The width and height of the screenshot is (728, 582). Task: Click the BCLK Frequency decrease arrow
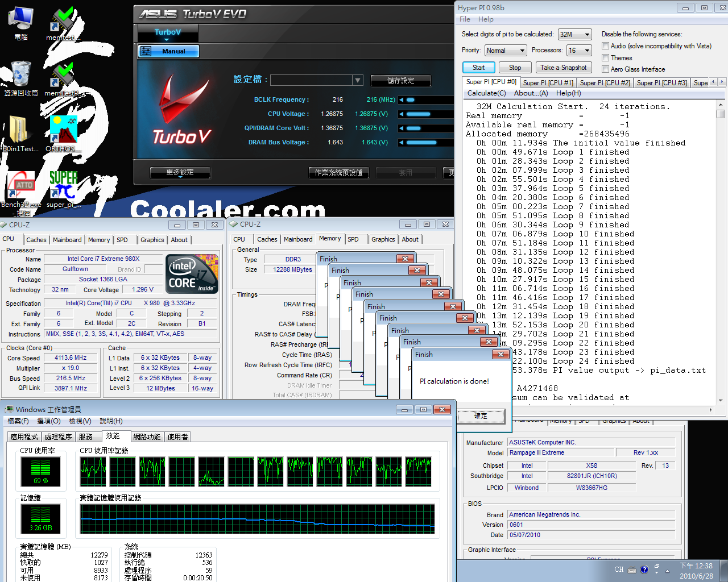(x=402, y=99)
